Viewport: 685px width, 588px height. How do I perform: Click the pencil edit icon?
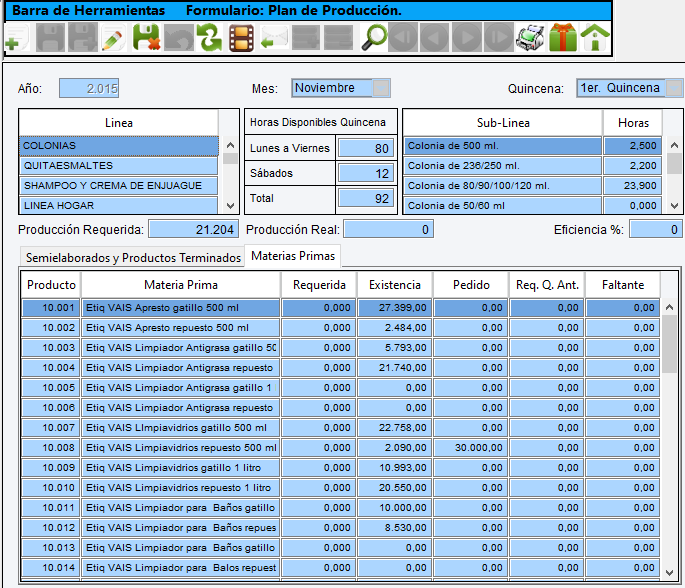114,38
